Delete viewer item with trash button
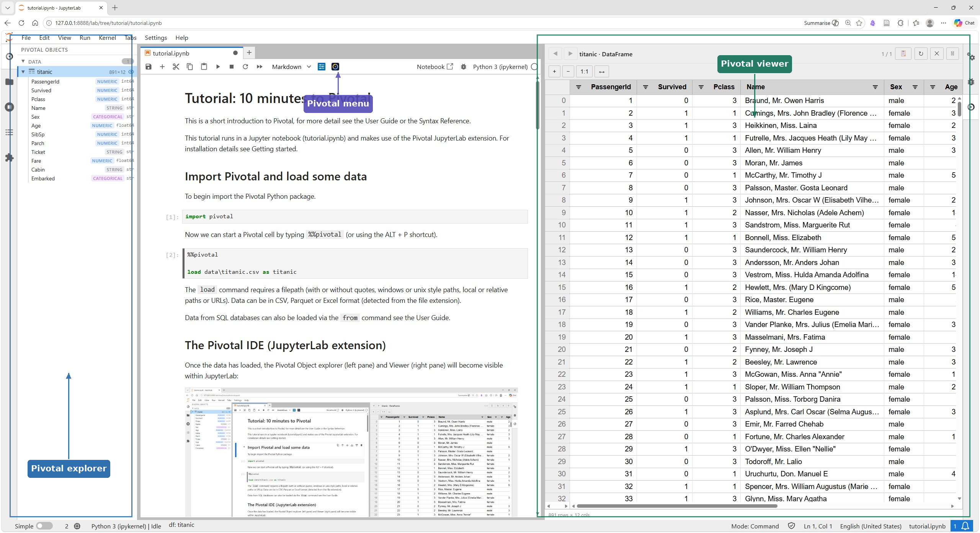Screen dimensions: 980x533 point(952,54)
